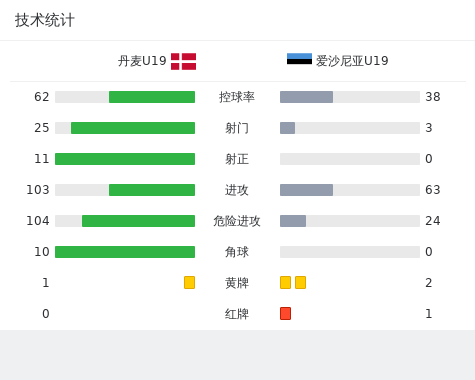Open the 丹麦U19 team name
The image size is (475, 380).
click(x=142, y=61)
